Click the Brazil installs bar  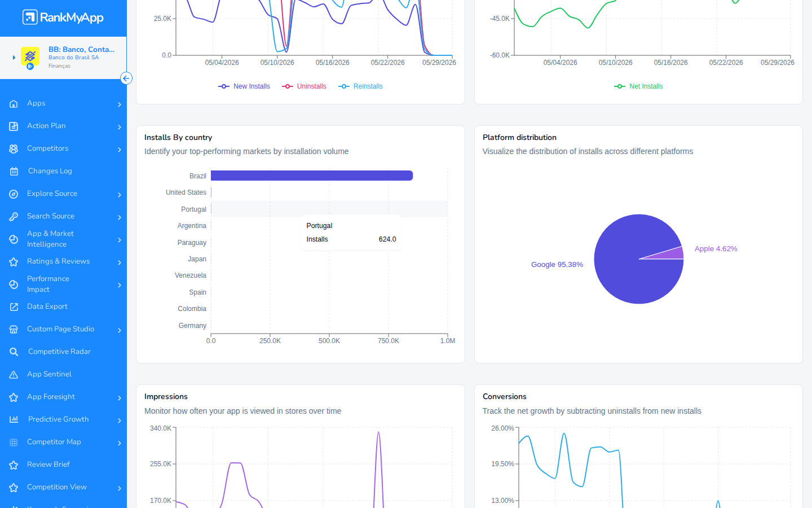point(312,176)
